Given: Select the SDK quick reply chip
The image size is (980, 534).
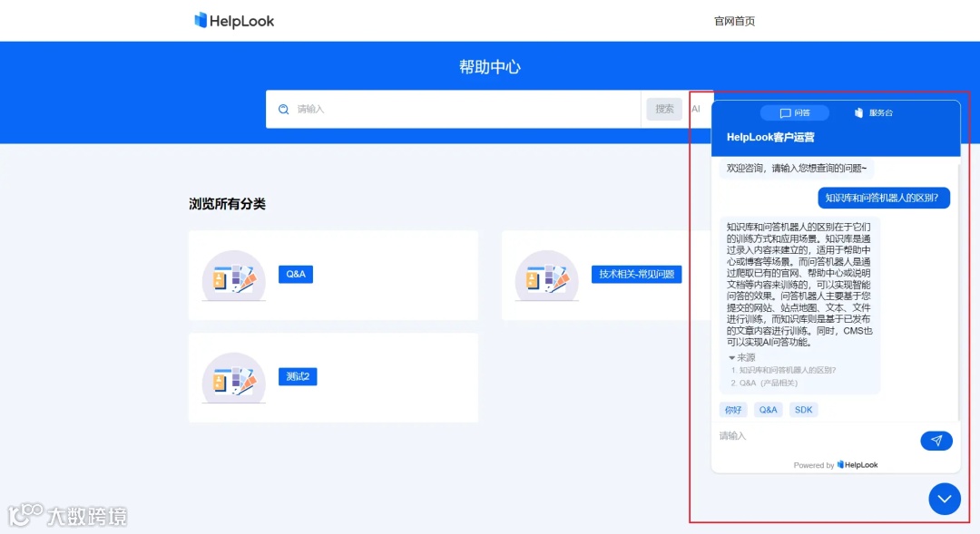Looking at the screenshot, I should [x=803, y=409].
